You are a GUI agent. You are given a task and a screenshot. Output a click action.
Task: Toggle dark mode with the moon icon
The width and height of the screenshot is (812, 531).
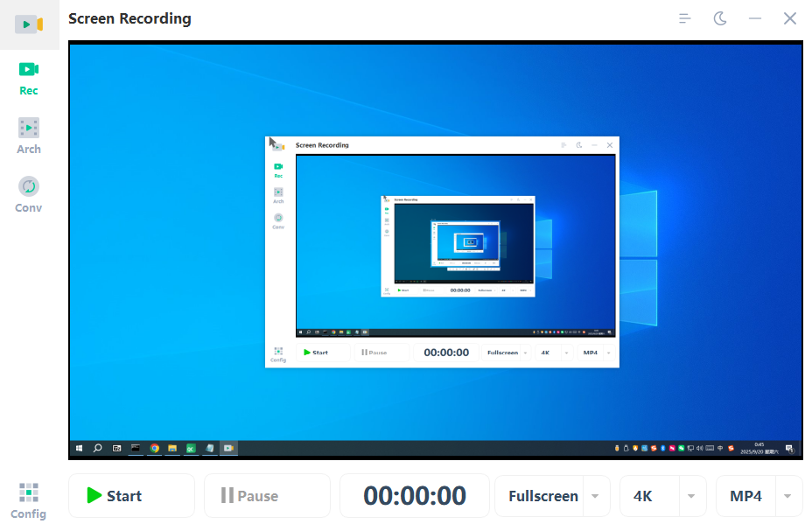[x=720, y=18]
